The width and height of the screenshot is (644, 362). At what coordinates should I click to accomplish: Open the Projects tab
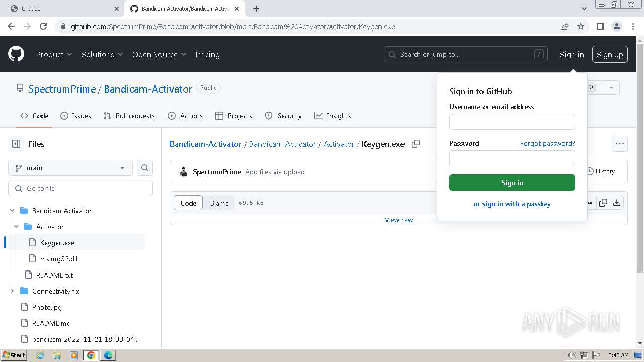point(233,116)
